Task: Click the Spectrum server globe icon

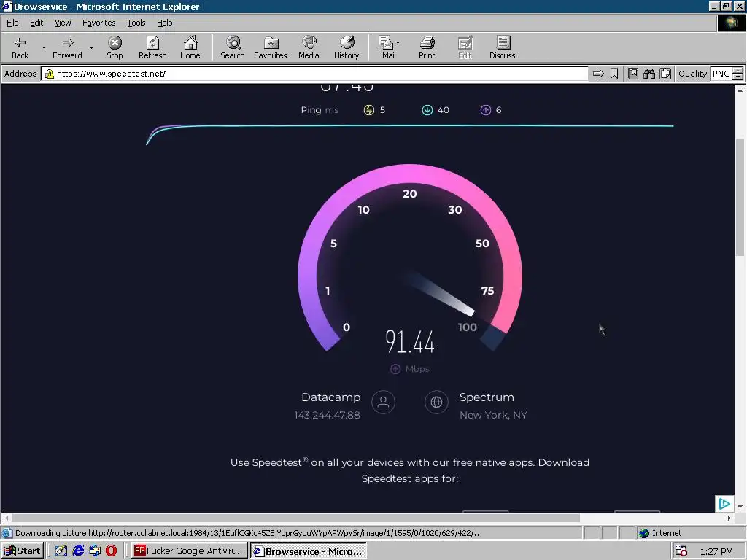Action: point(436,402)
